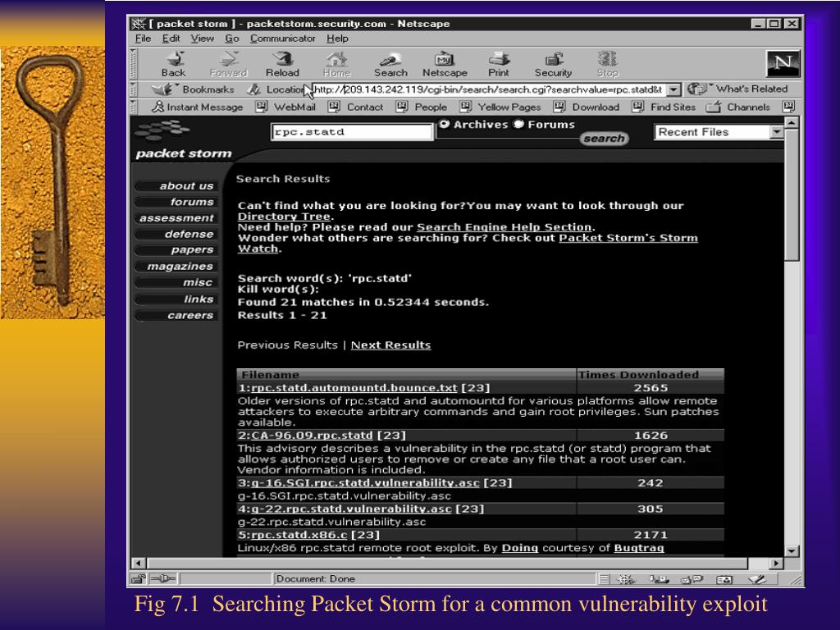Open the defense sidebar section
840x630 pixels.
tap(176, 234)
